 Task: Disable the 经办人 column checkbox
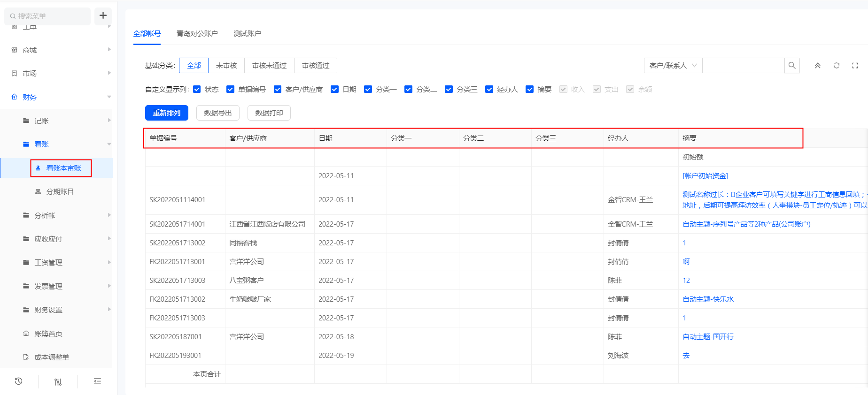coord(489,89)
